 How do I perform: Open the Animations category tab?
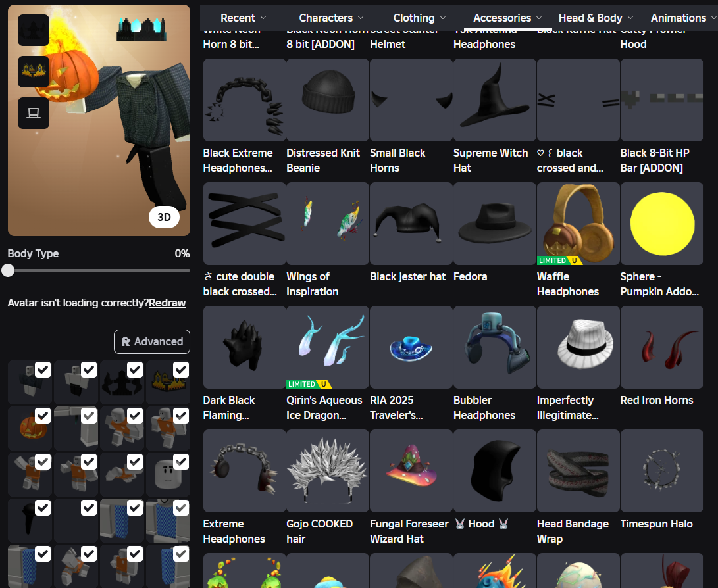point(679,18)
